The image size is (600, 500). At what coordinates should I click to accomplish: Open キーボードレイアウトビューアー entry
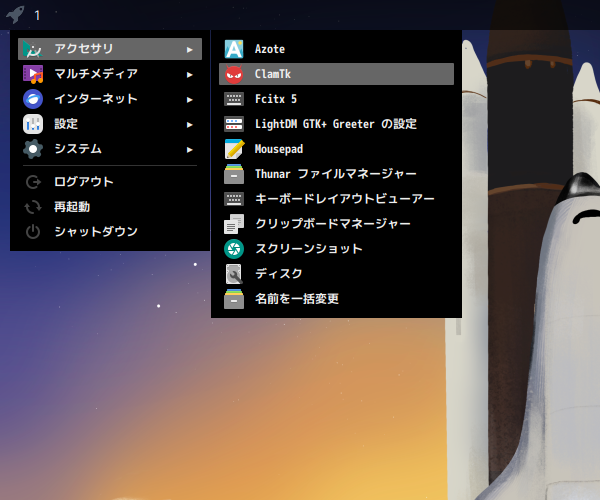point(336,199)
